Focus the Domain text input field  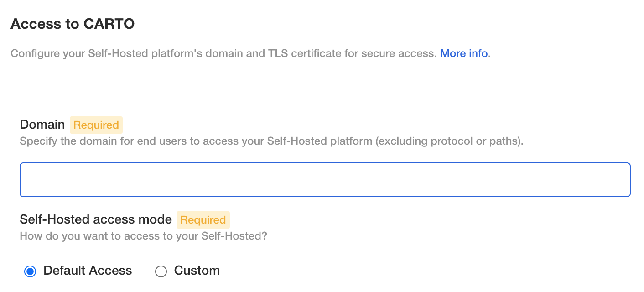pyautogui.click(x=325, y=180)
